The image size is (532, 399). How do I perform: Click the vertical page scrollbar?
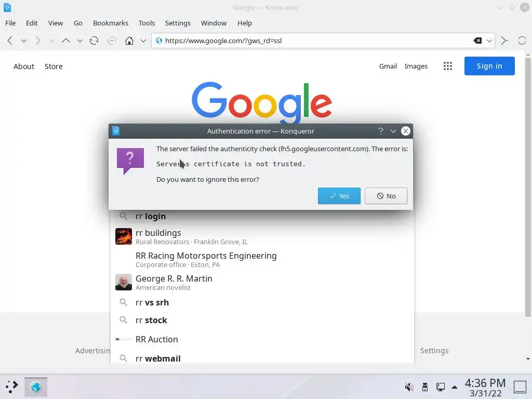point(528,187)
